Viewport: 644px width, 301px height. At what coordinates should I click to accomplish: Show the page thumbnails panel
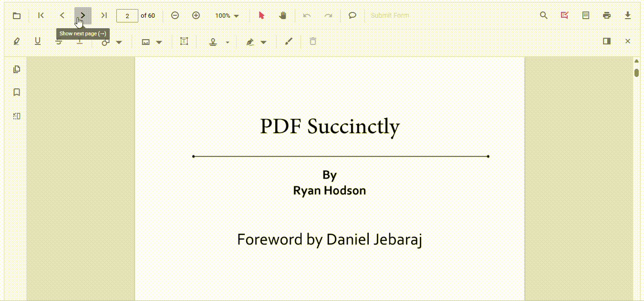tap(17, 69)
